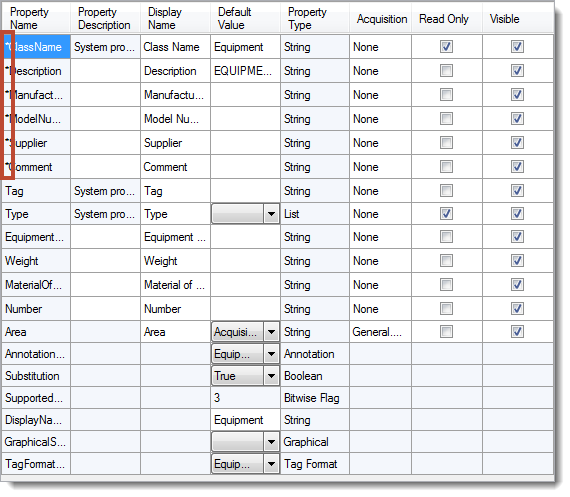
Task: Toggle Read Only checkbox for the Area row
Action: 446,332
